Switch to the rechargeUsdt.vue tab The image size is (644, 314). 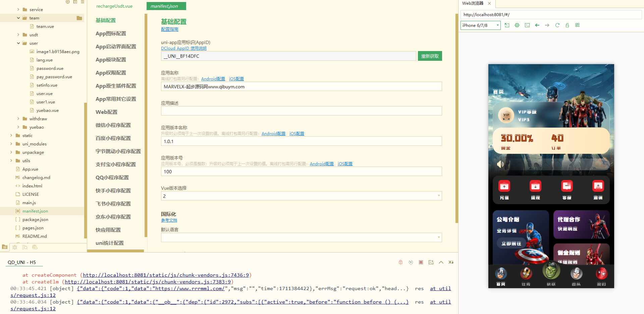tap(114, 6)
